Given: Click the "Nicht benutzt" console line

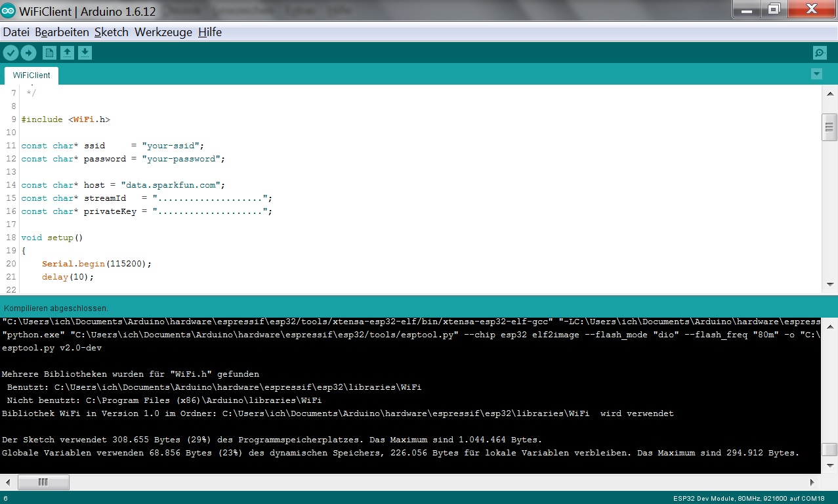Looking at the screenshot, I should [165, 400].
